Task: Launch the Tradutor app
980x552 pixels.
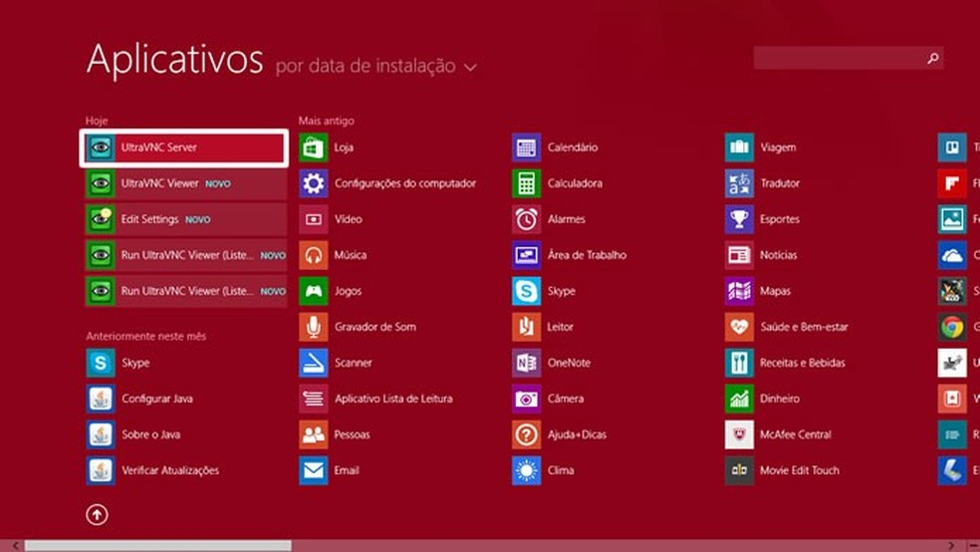Action: [763, 183]
